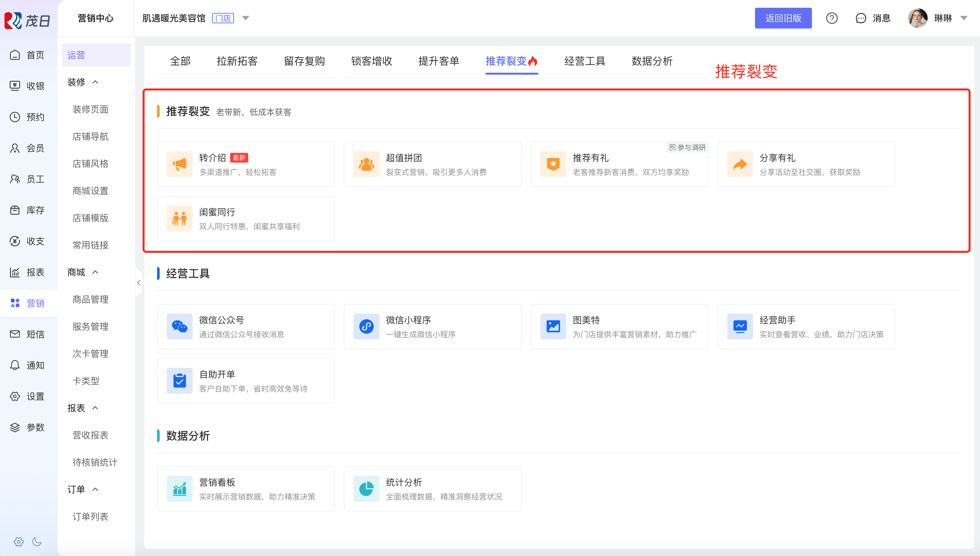Collapse the sidebar panel arrow

point(139,283)
